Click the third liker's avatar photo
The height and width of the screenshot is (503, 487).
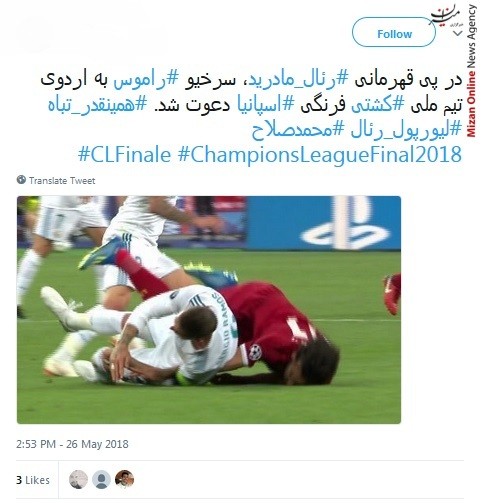point(124,480)
